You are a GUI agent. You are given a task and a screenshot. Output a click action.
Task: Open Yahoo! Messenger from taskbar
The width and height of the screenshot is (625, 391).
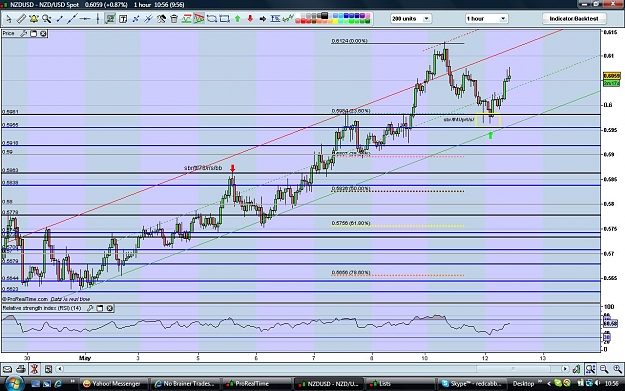tap(113, 384)
